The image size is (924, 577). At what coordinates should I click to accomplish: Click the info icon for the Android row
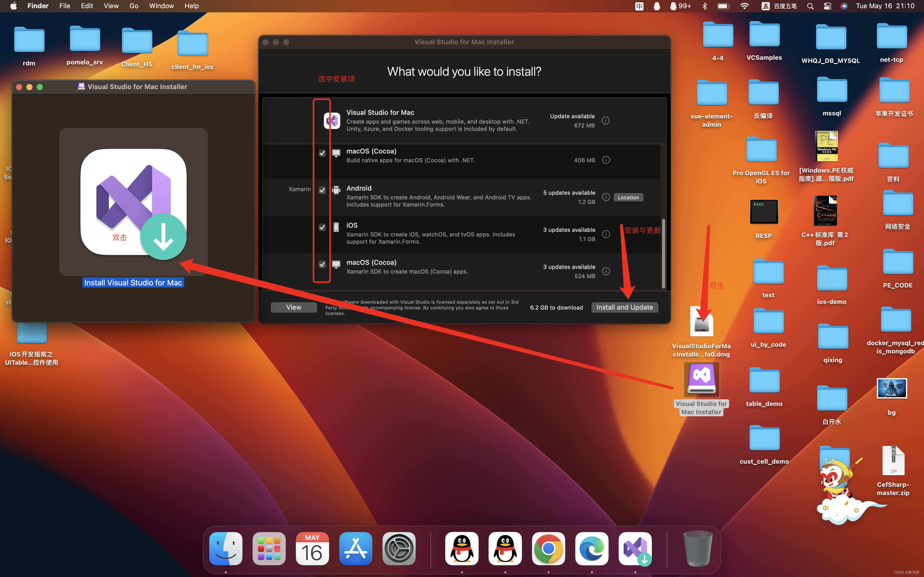[606, 197]
